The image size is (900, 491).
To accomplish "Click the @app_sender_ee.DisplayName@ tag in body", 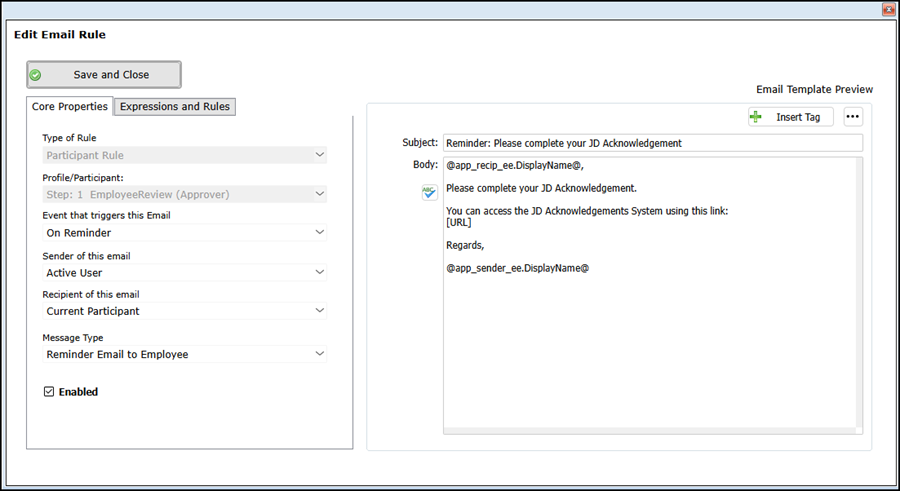I will click(517, 269).
